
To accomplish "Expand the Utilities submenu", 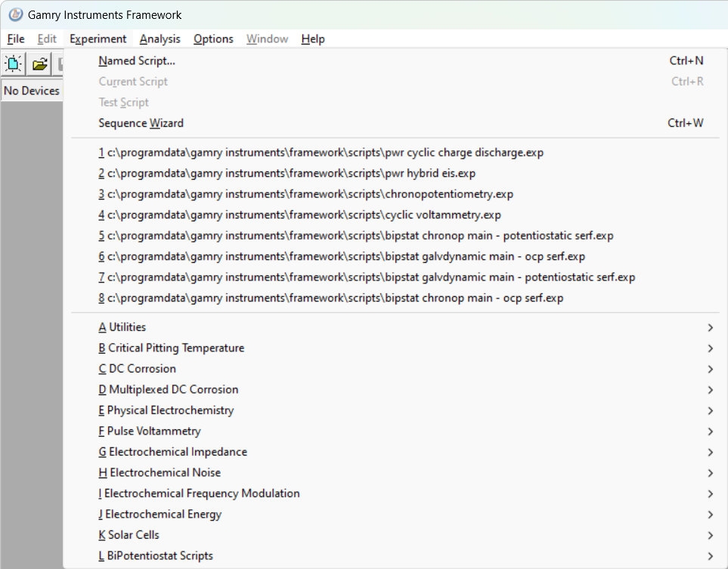I will point(395,327).
